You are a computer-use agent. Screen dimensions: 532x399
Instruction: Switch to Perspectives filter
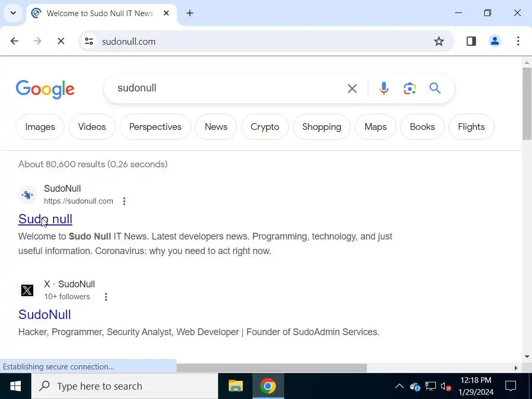coord(155,127)
